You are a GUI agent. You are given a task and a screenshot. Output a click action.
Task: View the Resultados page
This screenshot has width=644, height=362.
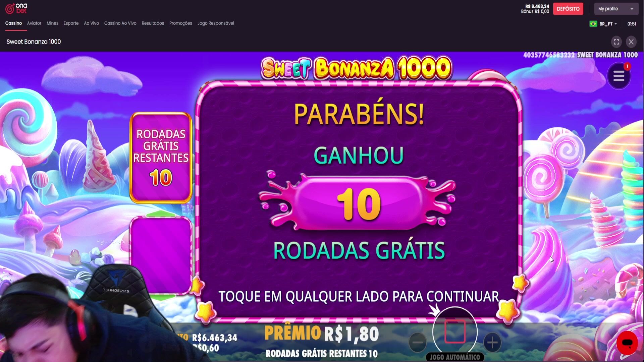(x=153, y=23)
